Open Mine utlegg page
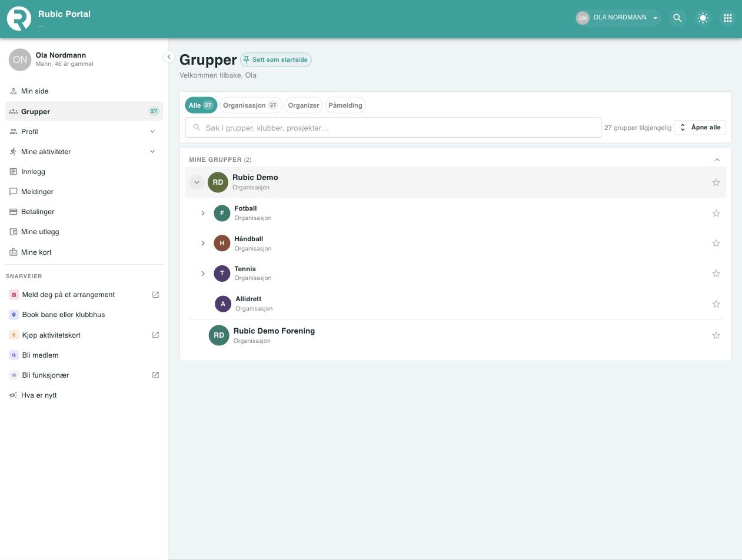The width and height of the screenshot is (742, 560). point(84,232)
